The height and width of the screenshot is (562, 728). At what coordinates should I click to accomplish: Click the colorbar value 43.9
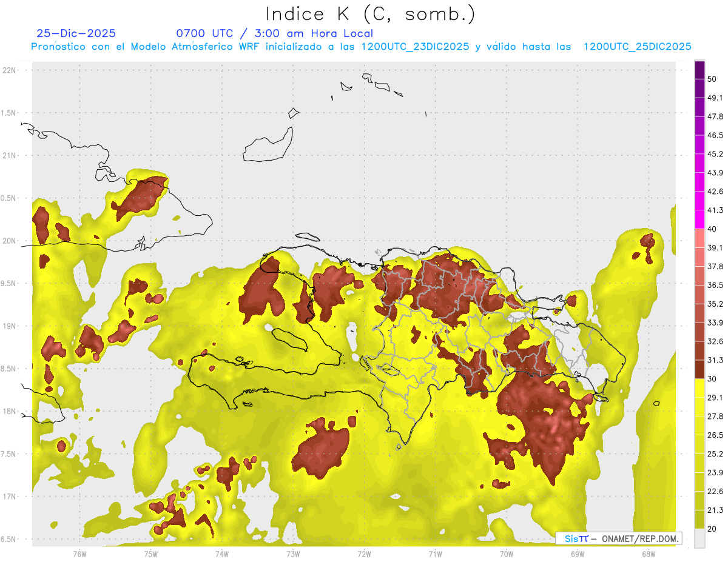pyautogui.click(x=715, y=173)
